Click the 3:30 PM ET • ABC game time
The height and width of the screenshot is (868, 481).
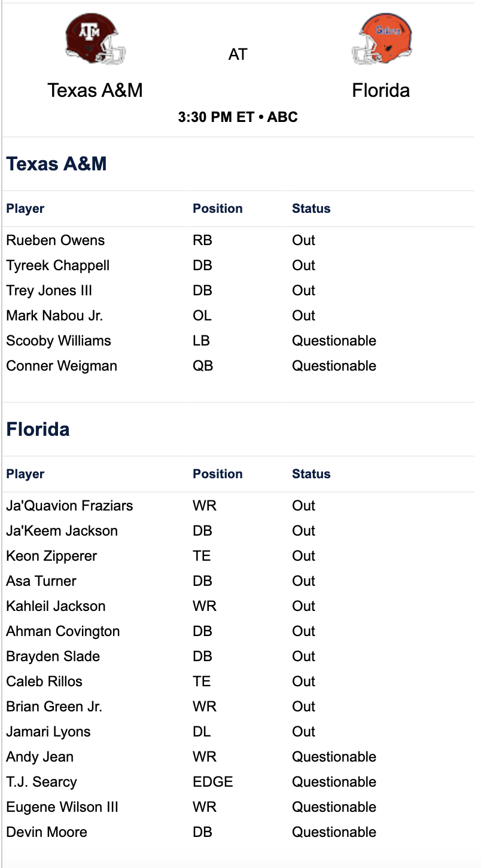[x=238, y=117]
